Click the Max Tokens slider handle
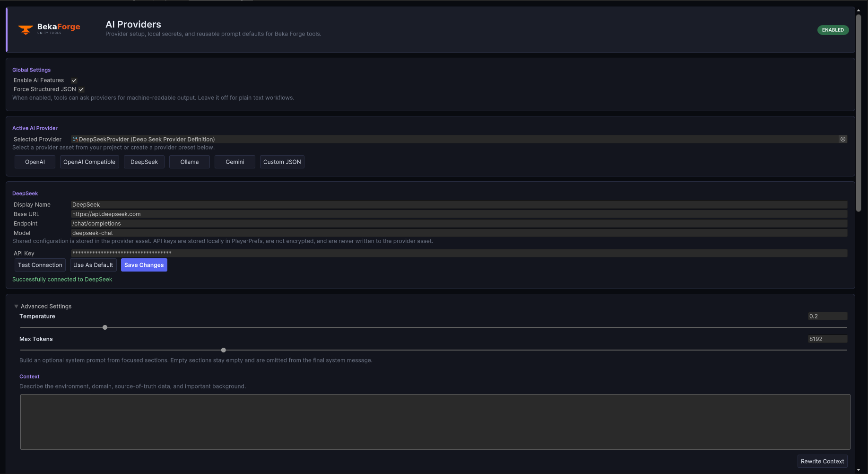Image resolution: width=868 pixels, height=474 pixels. tap(224, 350)
